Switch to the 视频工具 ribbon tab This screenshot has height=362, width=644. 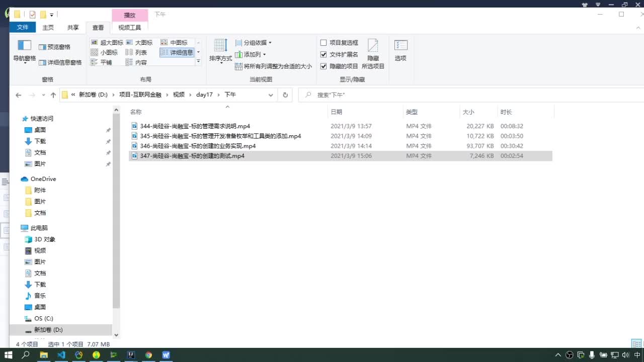point(130,28)
